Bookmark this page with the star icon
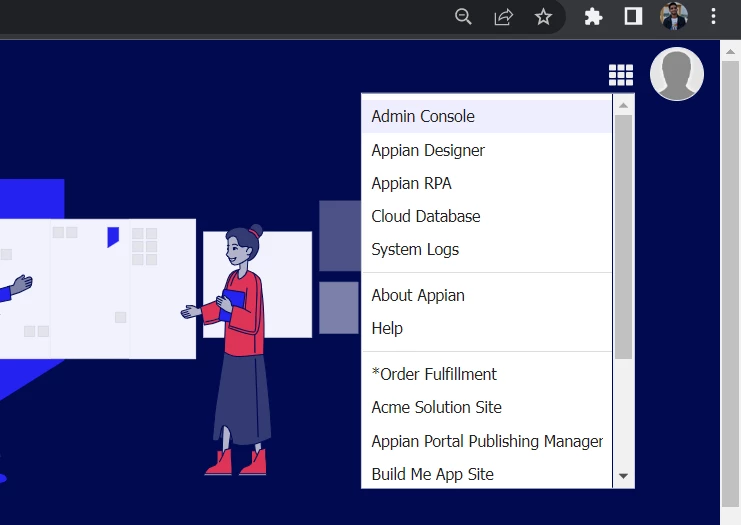 (x=543, y=17)
